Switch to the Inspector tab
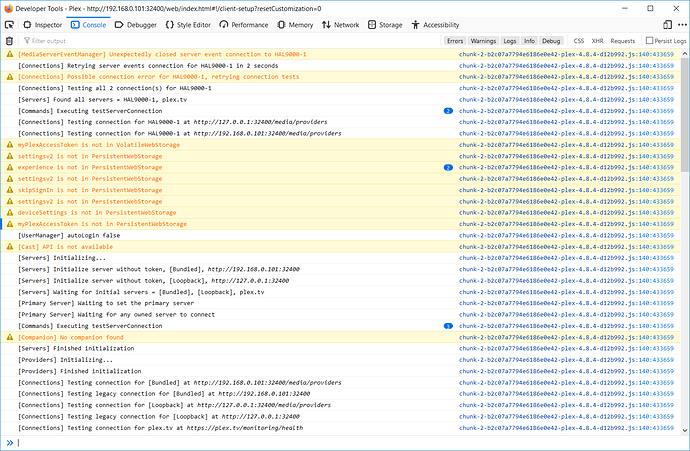Image resolution: width=690 pixels, height=451 pixels. [42, 24]
